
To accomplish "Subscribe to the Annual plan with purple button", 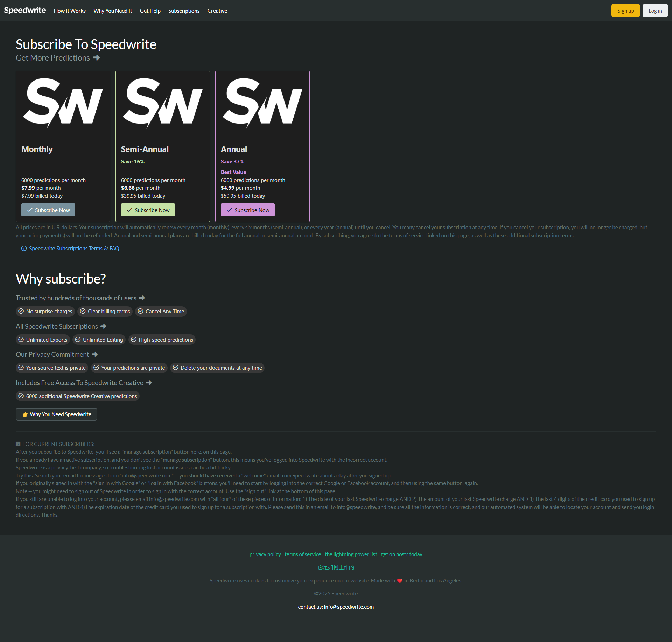I will pyautogui.click(x=248, y=210).
